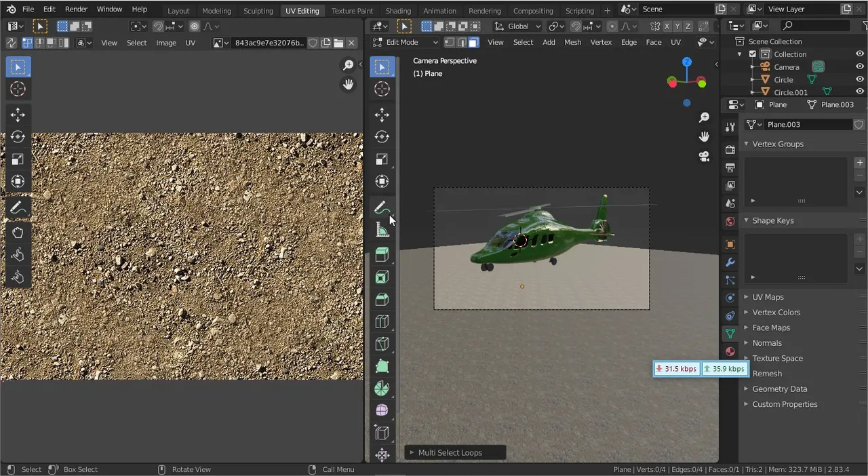Select the Relax tool in UV editor
868x476 pixels.
[x=18, y=255]
